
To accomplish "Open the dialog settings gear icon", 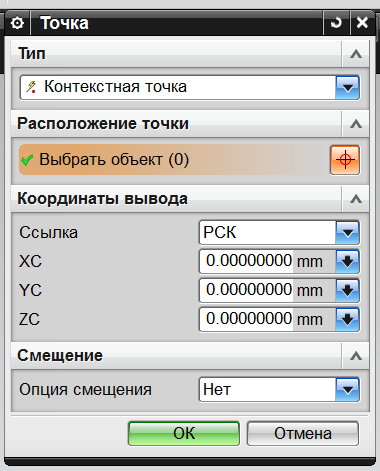I will (x=17, y=23).
